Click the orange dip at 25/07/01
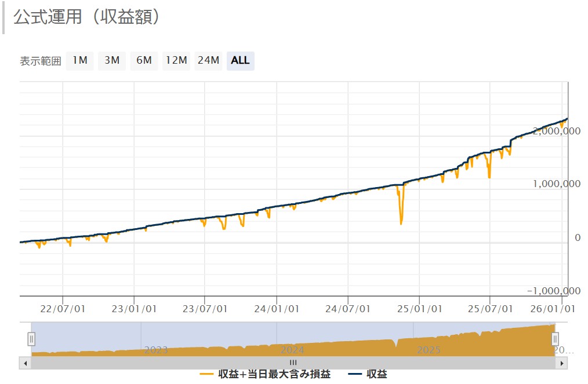 (489, 176)
